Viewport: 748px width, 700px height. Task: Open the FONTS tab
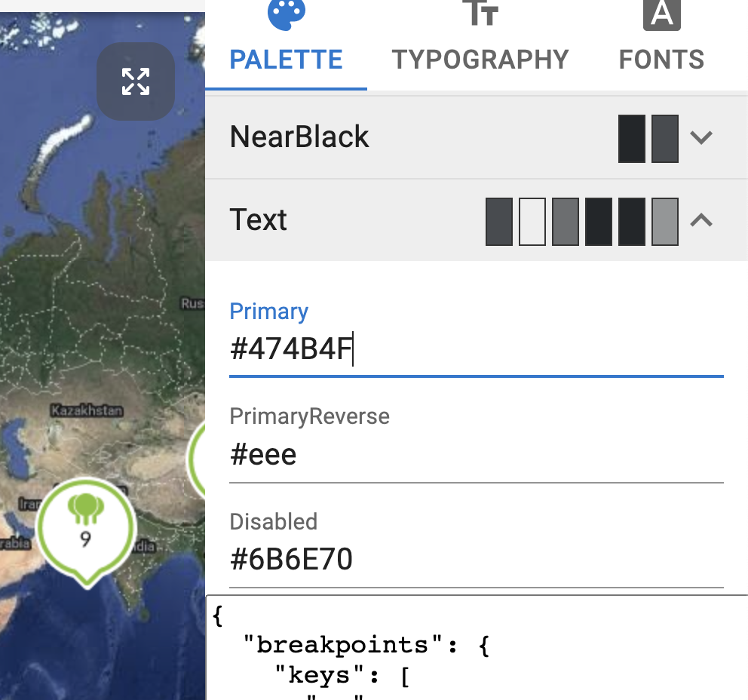(661, 60)
